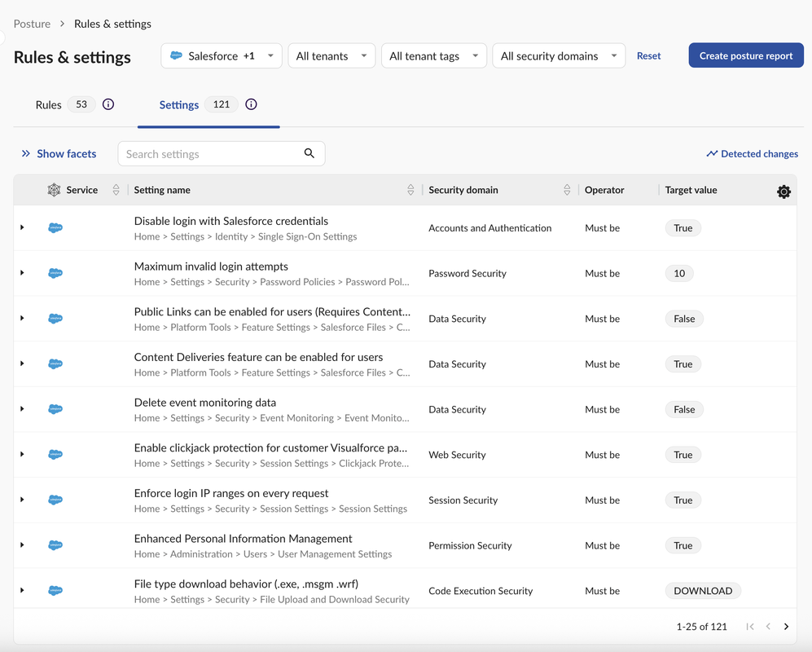Screen dimensions: 812x652
Task: Sort by Setting name column arrows
Action: 410,190
